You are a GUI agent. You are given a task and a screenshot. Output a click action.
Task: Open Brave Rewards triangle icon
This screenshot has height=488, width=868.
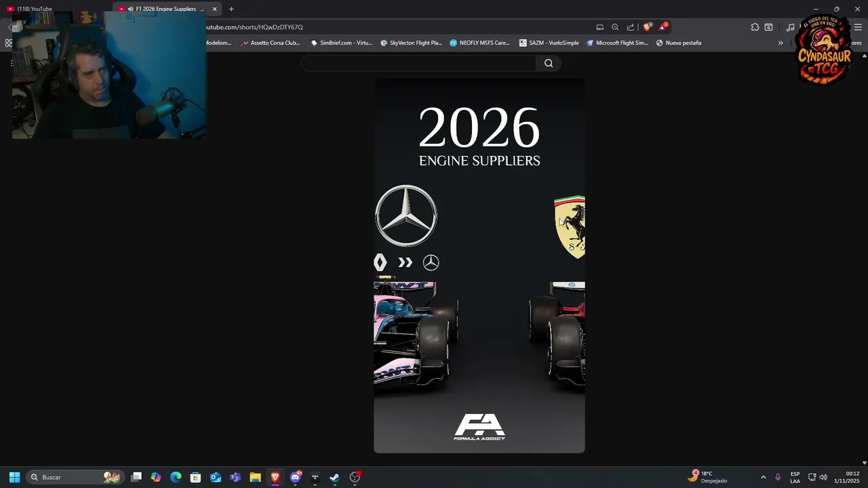click(663, 27)
